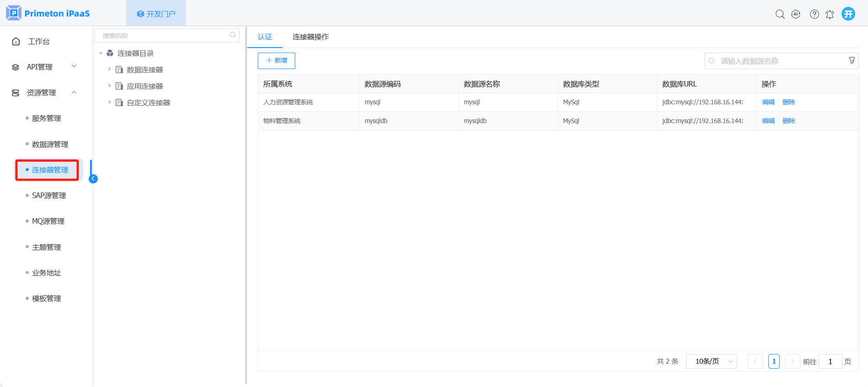Image resolution: width=868 pixels, height=387 pixels.
Task: Click 删除 for the 人力资源管理系统 row
Action: coord(788,102)
